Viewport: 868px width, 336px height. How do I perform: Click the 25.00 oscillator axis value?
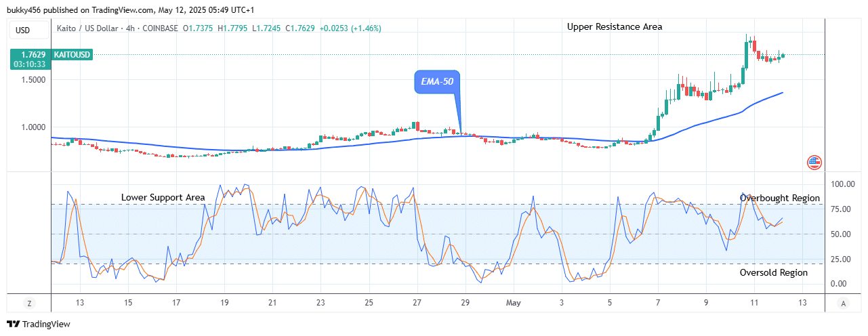[842, 259]
